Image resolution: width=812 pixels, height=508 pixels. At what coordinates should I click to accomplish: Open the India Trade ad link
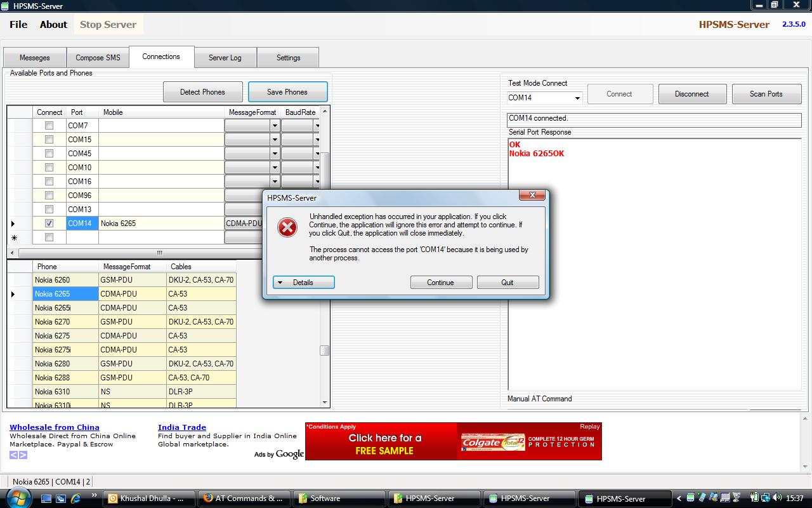point(182,427)
